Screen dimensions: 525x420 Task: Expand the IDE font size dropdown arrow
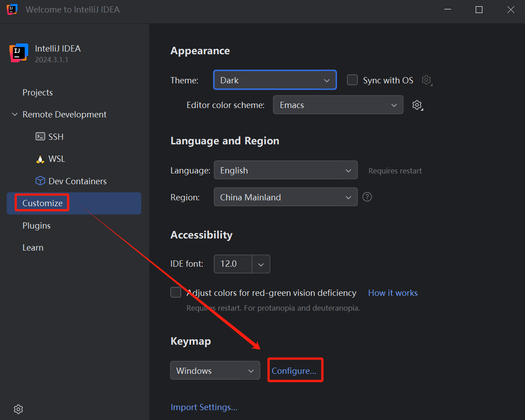(261, 264)
